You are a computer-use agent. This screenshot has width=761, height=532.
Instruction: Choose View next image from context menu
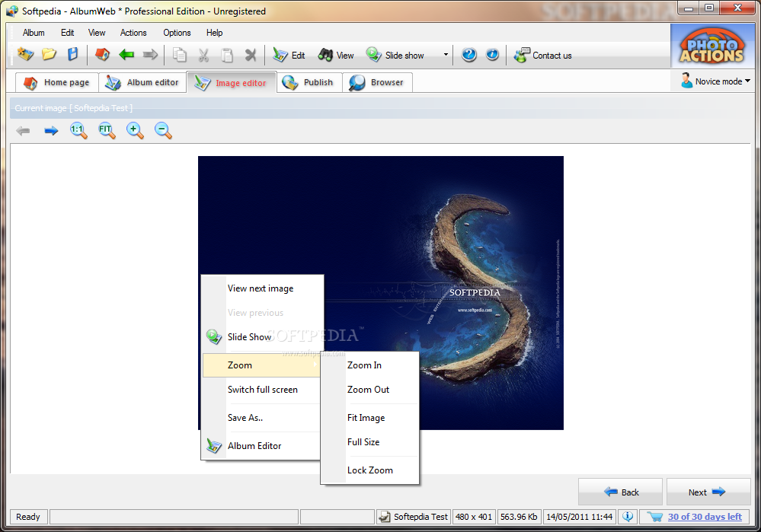tap(262, 288)
